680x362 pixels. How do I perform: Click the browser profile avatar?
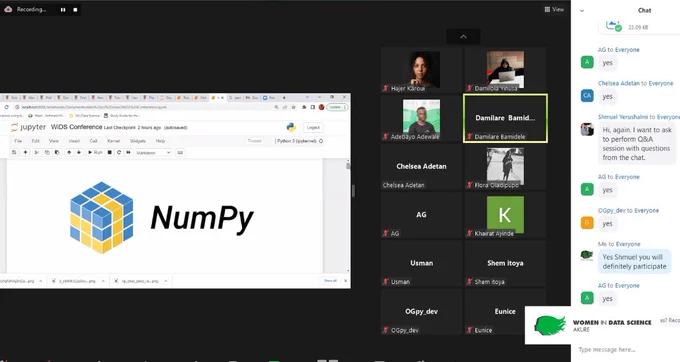point(321,107)
